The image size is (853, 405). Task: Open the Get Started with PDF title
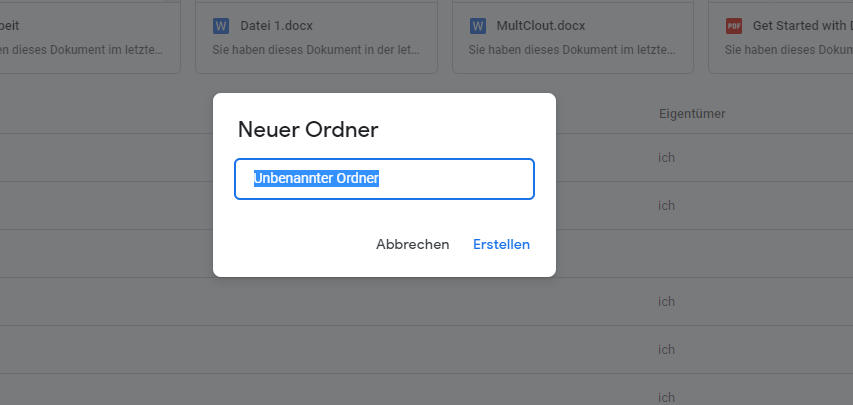801,25
